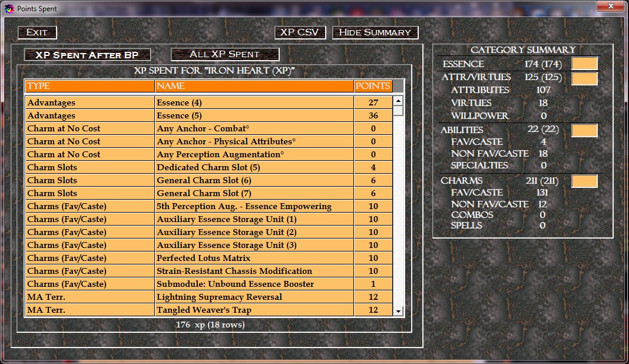Screen dimensions: 629x364
Task: Click the list scroll down arrow
Action: coord(398,311)
